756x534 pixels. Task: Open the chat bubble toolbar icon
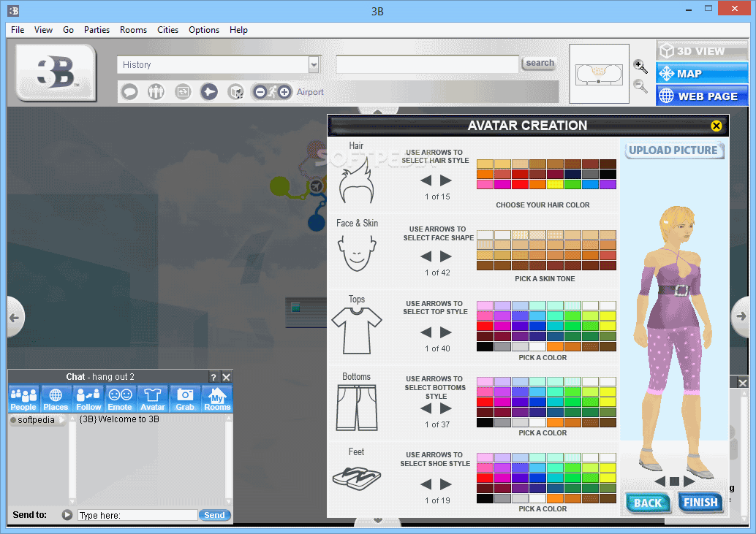pos(129,91)
